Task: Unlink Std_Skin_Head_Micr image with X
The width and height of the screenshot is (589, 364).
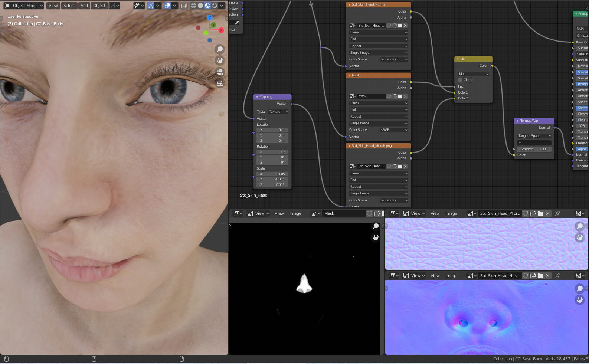Action: pyautogui.click(x=548, y=213)
